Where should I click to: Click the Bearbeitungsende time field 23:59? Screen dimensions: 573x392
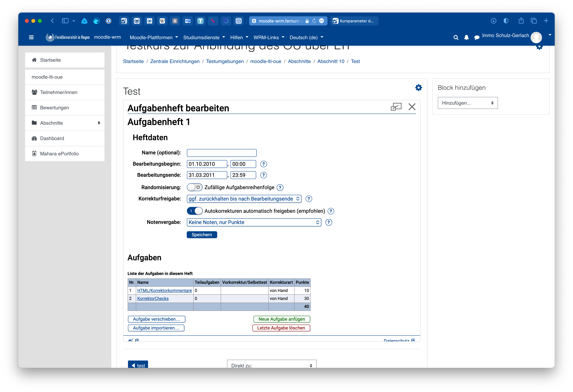(243, 175)
